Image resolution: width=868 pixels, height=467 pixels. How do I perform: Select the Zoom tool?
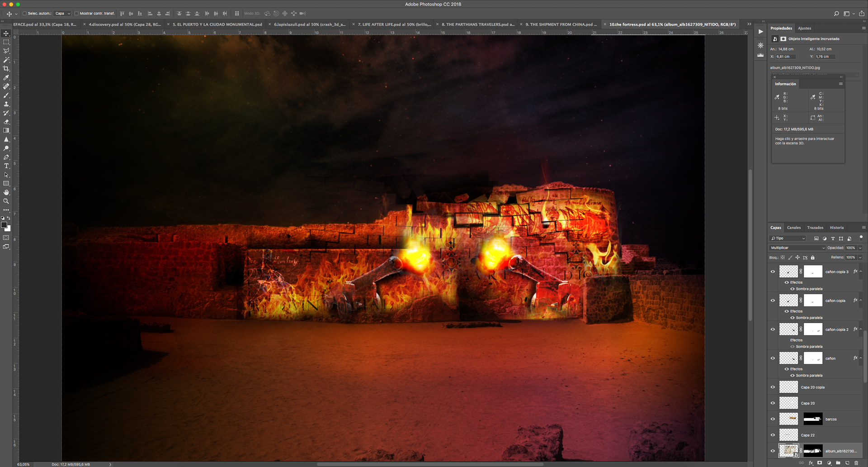pos(6,201)
